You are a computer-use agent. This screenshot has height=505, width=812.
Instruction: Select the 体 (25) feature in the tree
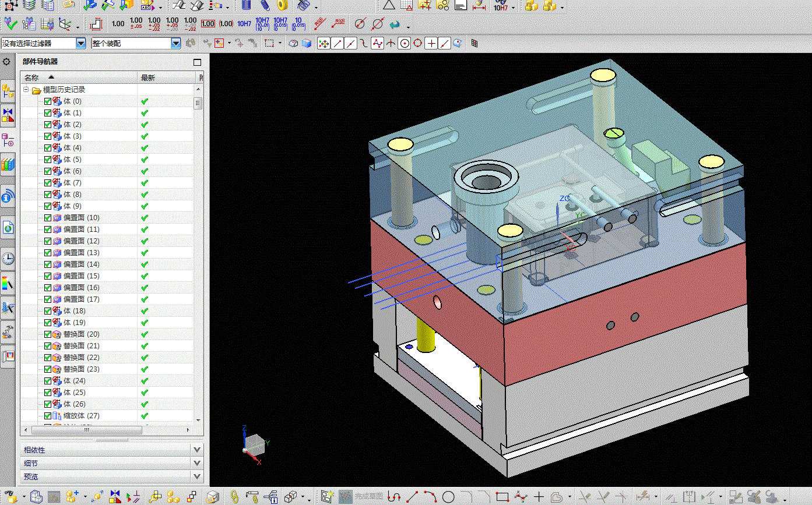(74, 393)
